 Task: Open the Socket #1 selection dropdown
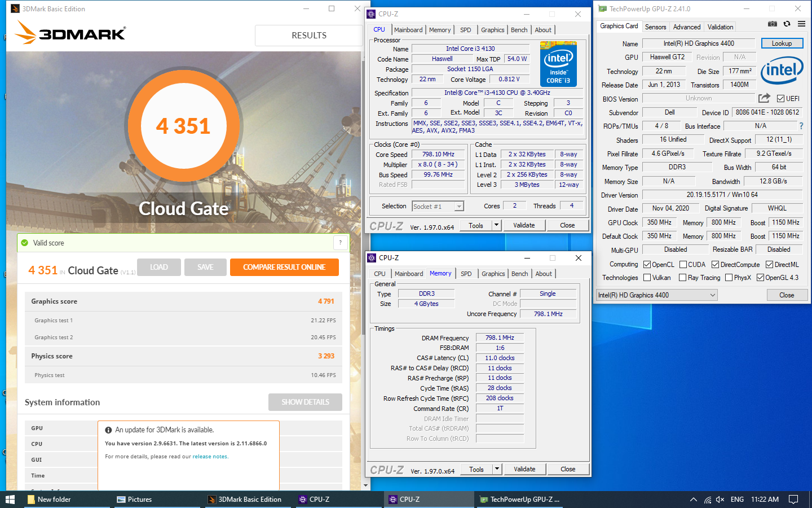pyautogui.click(x=438, y=207)
